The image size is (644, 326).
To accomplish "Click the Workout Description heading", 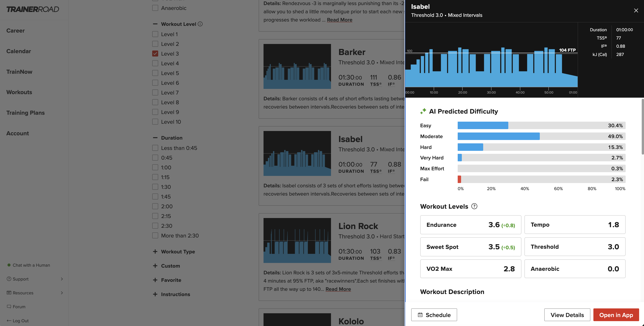I will point(452,292).
